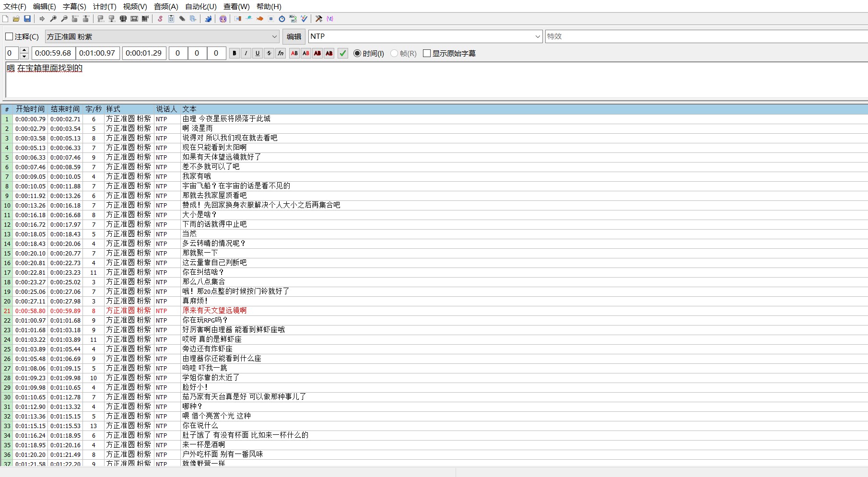Shift subtitles to current frame
Screen dimensions: 868x477
point(145,19)
